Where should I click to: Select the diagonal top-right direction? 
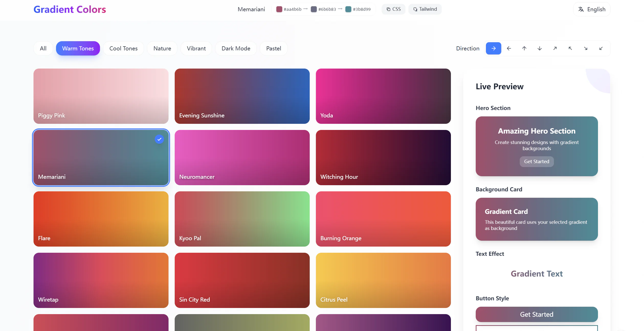pyautogui.click(x=555, y=48)
